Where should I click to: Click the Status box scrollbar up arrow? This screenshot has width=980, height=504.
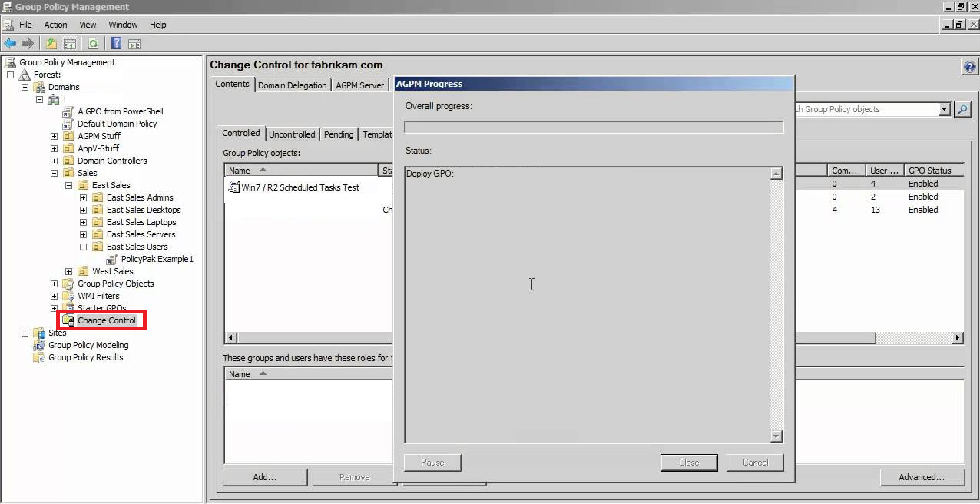tap(776, 174)
